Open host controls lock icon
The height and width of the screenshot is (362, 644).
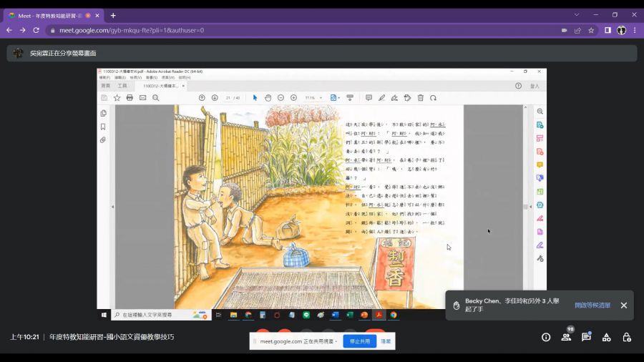coord(627,338)
